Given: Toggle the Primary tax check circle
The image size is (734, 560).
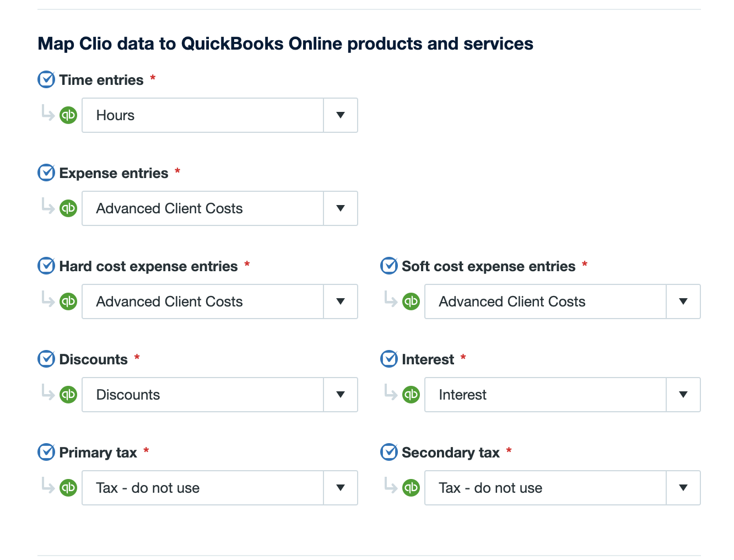Looking at the screenshot, I should (x=46, y=453).
